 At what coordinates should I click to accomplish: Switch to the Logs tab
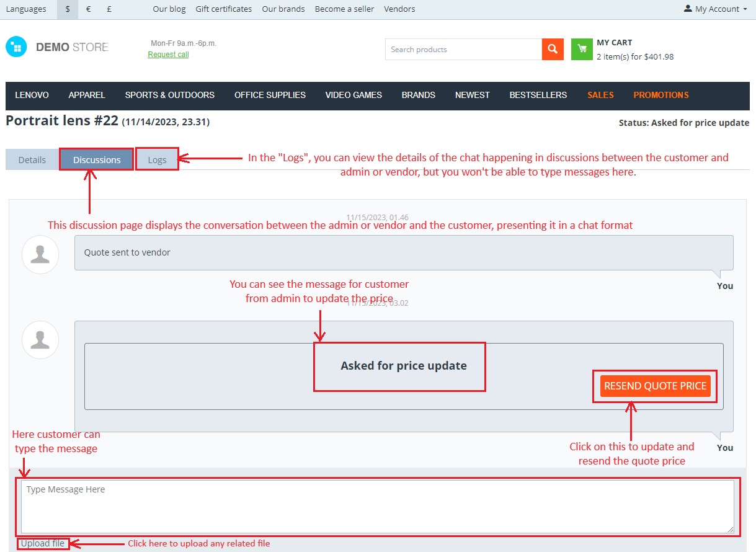[157, 159]
